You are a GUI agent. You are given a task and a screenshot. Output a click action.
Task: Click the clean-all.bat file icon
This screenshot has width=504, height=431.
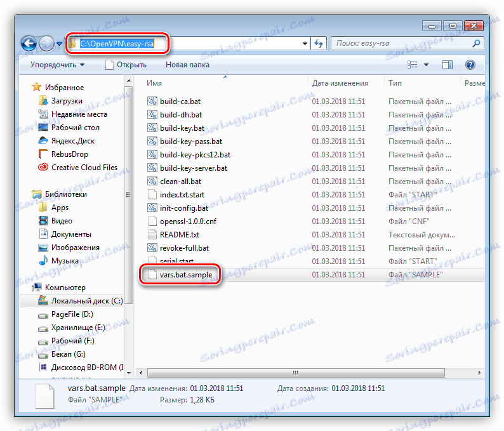pos(152,182)
